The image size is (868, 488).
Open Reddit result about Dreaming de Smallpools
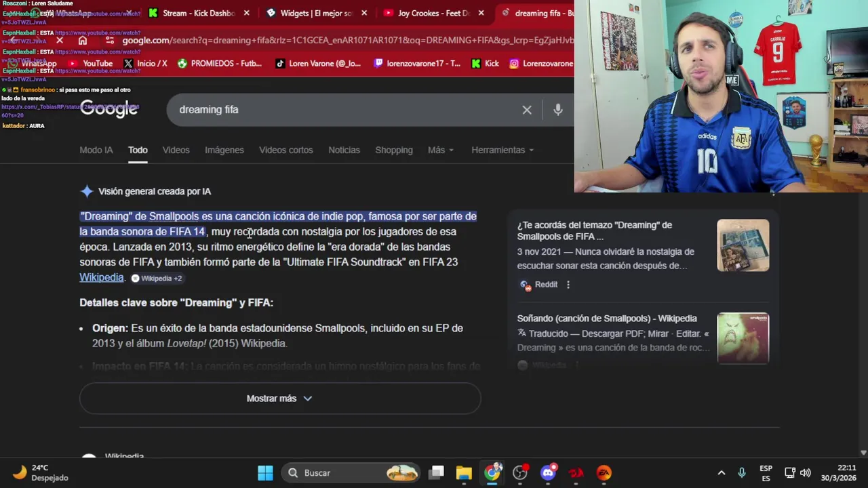(595, 230)
